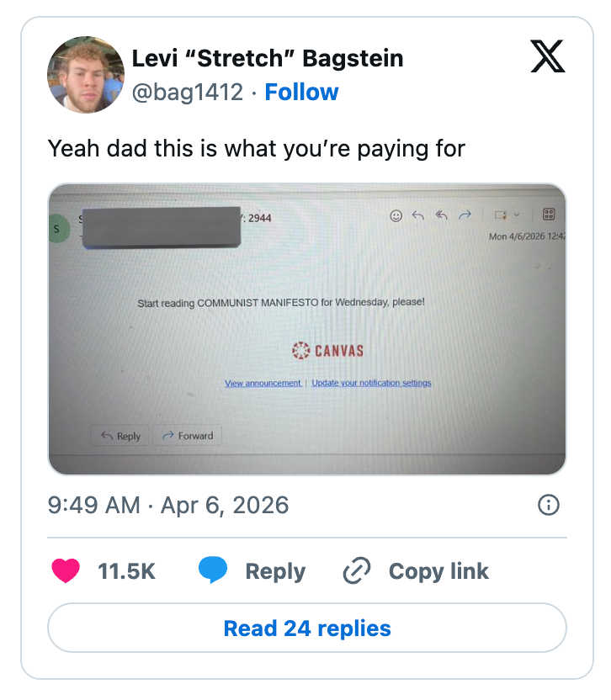Open the tweet info circle icon

[548, 505]
